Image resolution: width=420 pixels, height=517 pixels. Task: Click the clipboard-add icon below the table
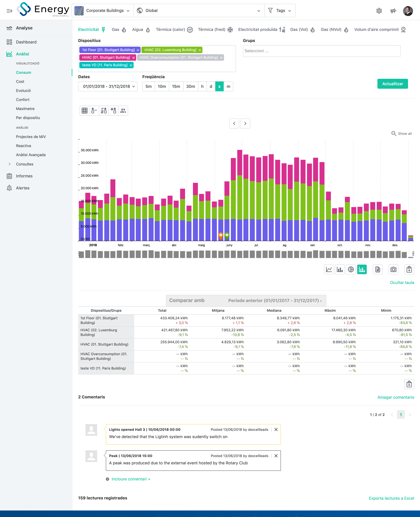(409, 384)
